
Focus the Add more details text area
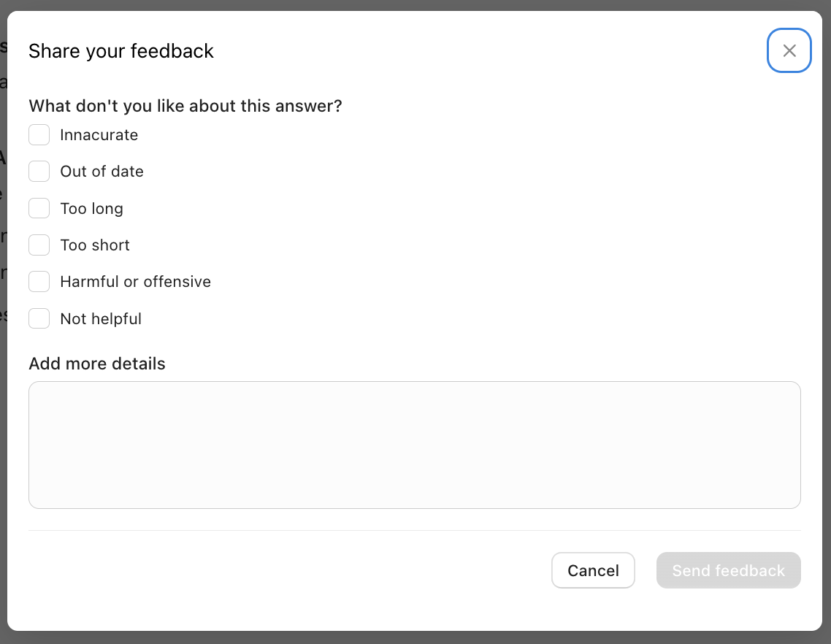pos(414,445)
